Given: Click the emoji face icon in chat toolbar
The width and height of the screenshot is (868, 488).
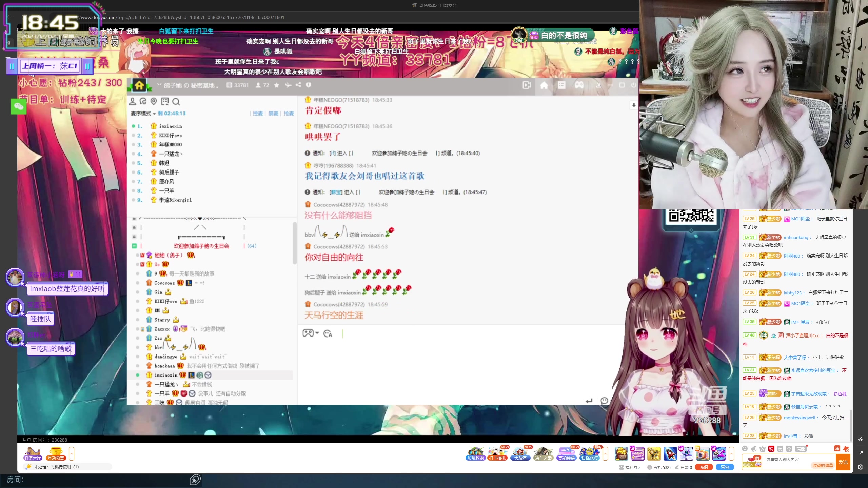Looking at the screenshot, I should [745, 449].
